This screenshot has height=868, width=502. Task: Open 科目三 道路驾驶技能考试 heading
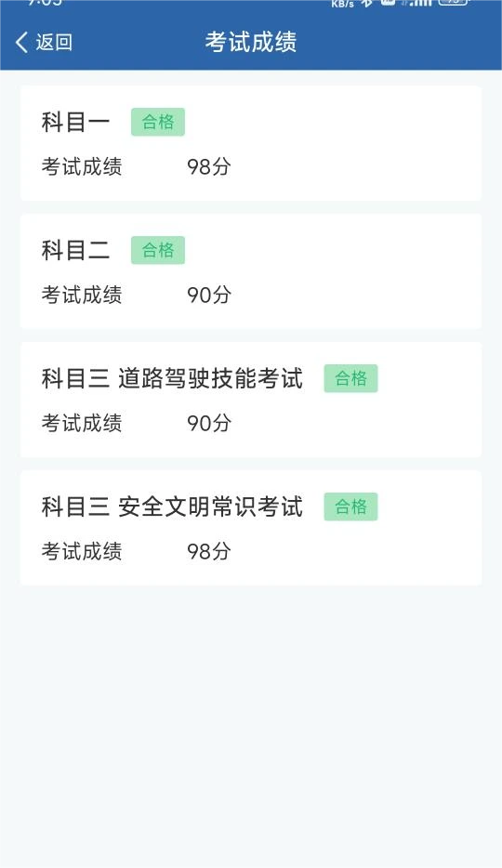(172, 378)
